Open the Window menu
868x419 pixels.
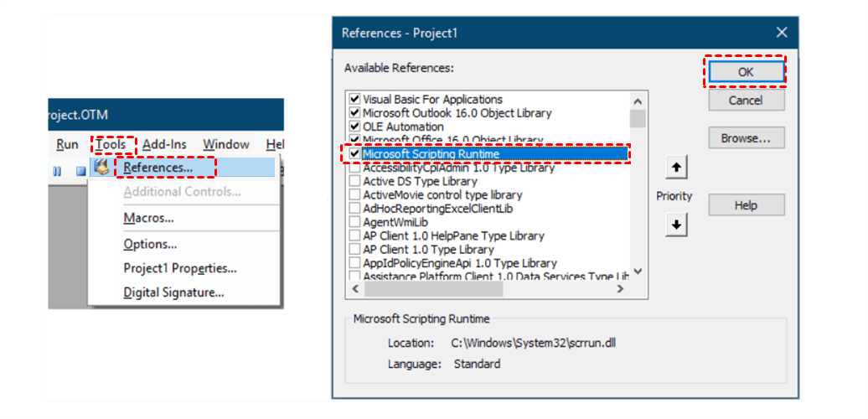point(226,144)
